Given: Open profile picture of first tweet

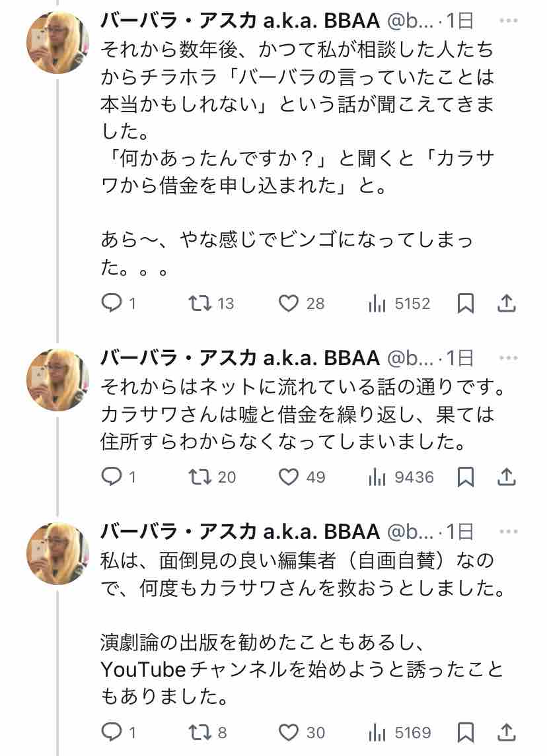Looking at the screenshot, I should [57, 41].
